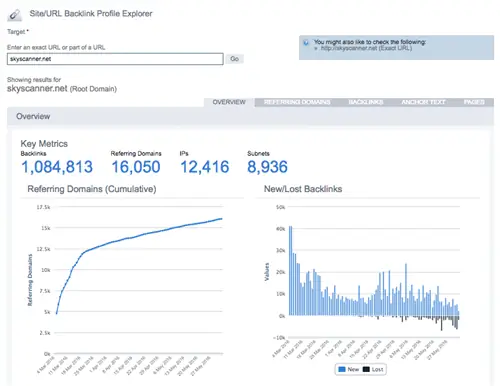Click the Referring Domains count 16,050

click(136, 167)
